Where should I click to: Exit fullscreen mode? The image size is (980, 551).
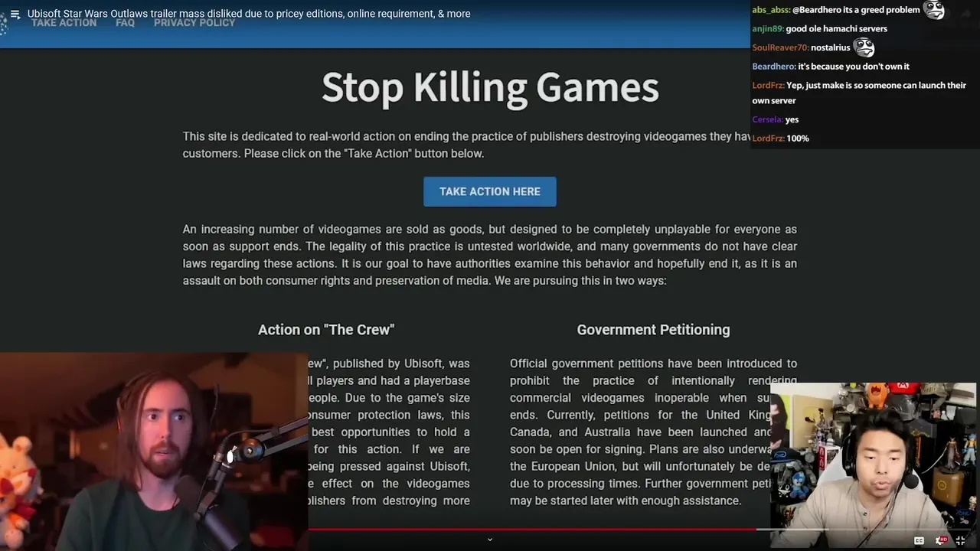tap(961, 540)
